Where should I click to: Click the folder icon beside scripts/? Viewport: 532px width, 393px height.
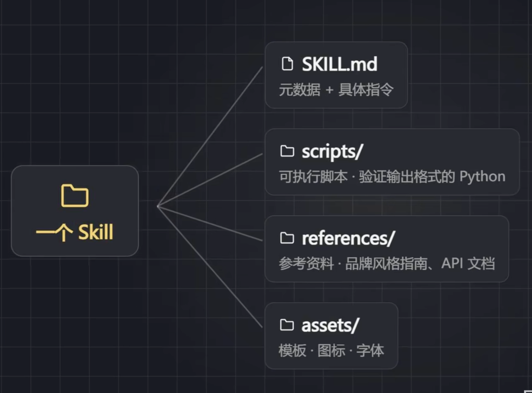287,151
